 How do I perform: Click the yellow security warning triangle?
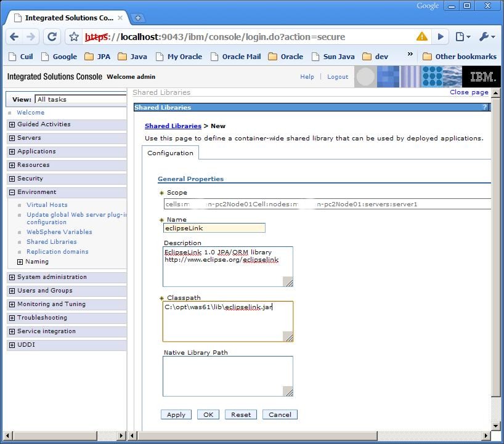[x=421, y=36]
